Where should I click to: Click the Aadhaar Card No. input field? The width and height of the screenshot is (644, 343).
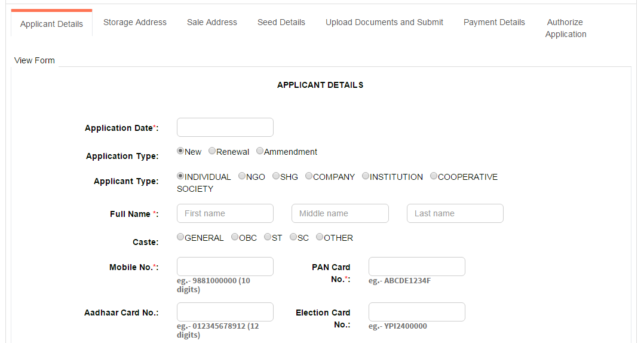225,312
